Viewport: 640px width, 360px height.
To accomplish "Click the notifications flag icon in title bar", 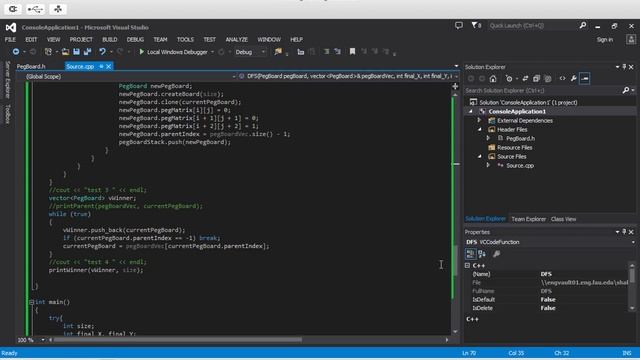I will [476, 26].
